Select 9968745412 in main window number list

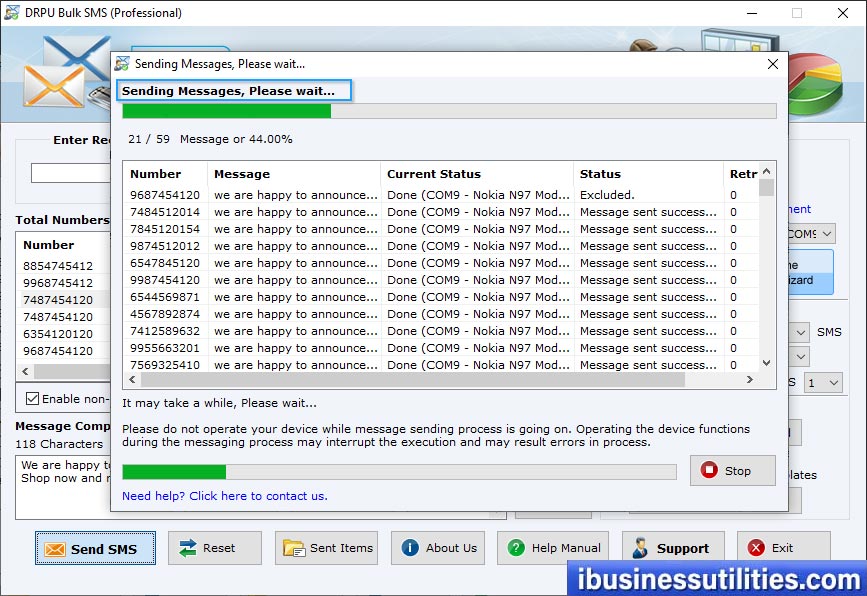tap(58, 283)
